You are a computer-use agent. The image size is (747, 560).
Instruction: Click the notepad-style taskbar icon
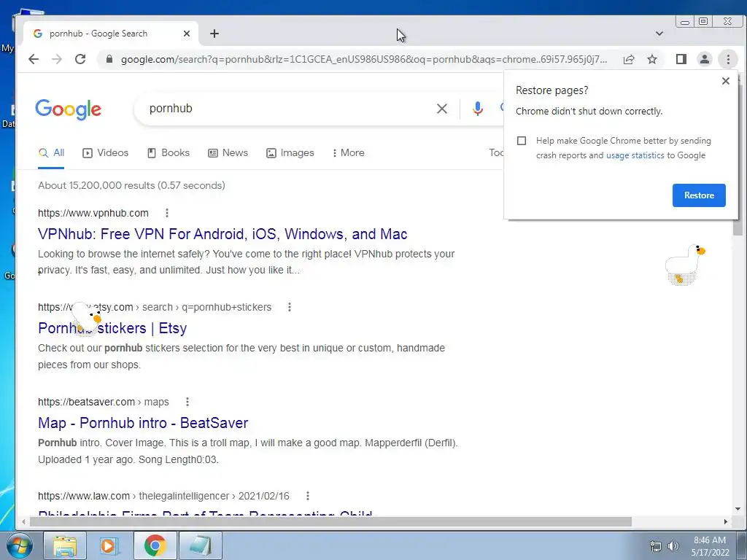pyautogui.click(x=200, y=545)
